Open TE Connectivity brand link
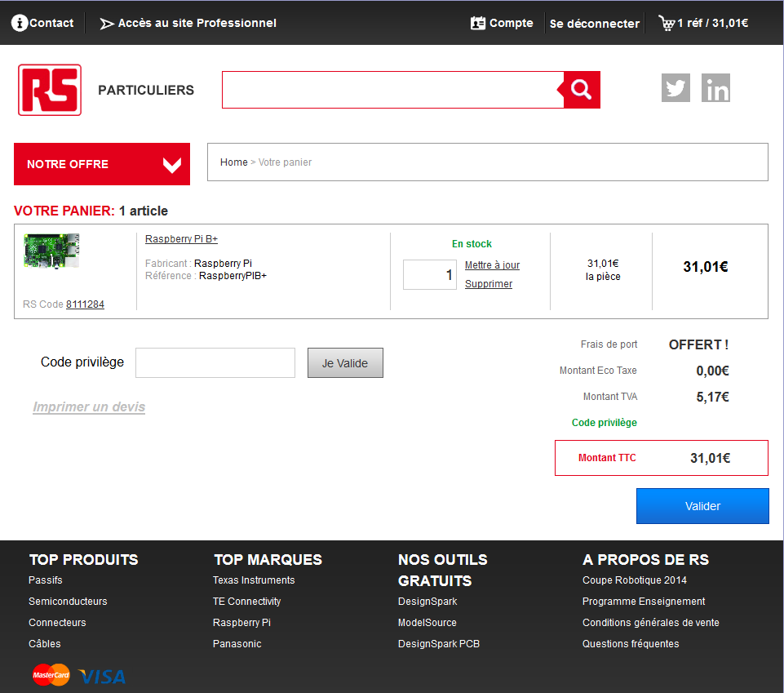 point(247,601)
